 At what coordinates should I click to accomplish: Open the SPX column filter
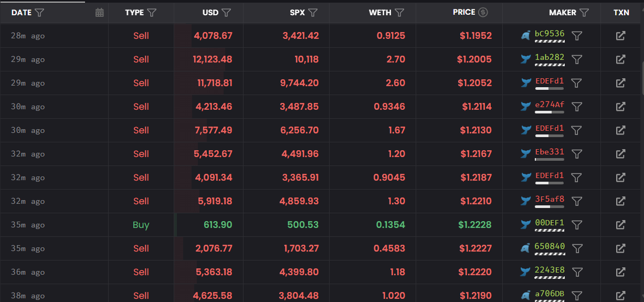[313, 13]
